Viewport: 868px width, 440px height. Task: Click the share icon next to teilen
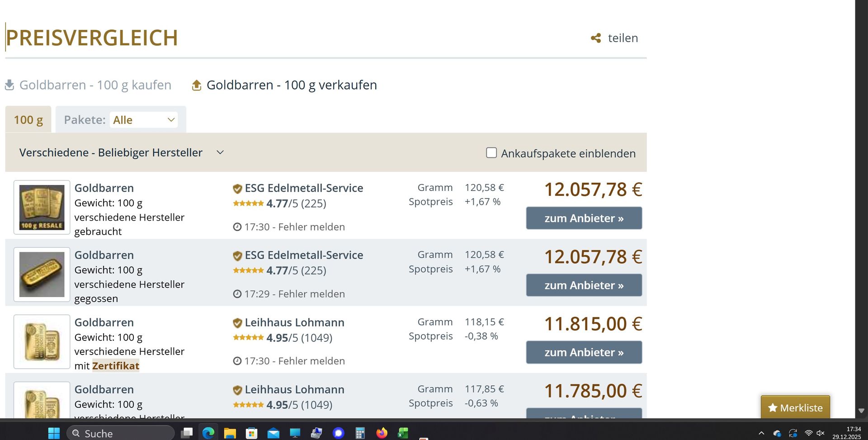(596, 38)
